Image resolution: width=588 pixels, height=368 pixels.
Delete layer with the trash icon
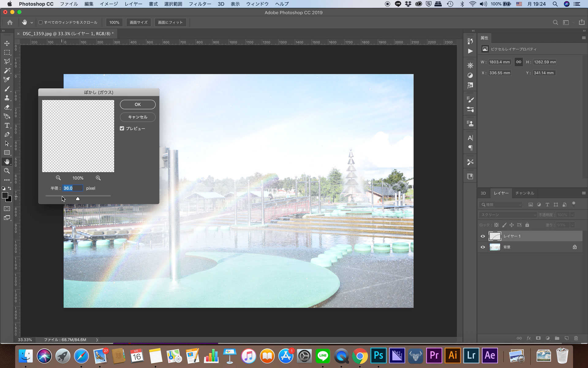coord(576,338)
